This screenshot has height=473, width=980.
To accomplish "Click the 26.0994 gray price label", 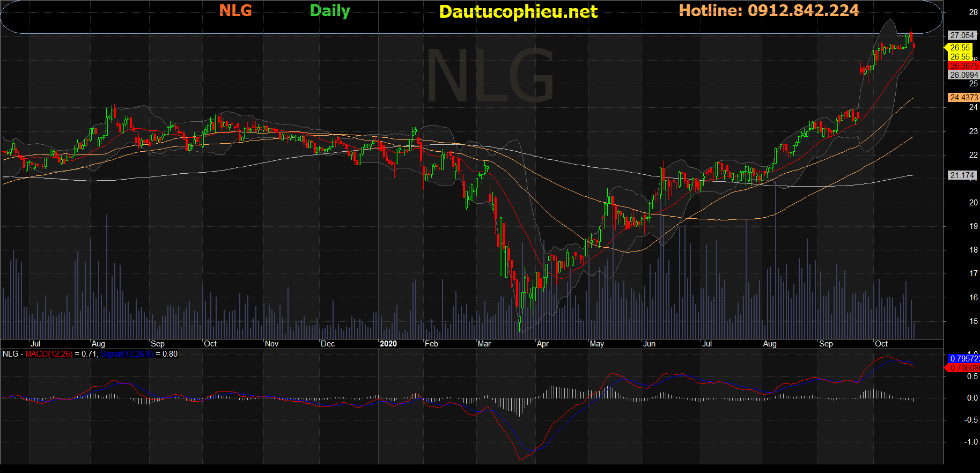I will coord(964,75).
